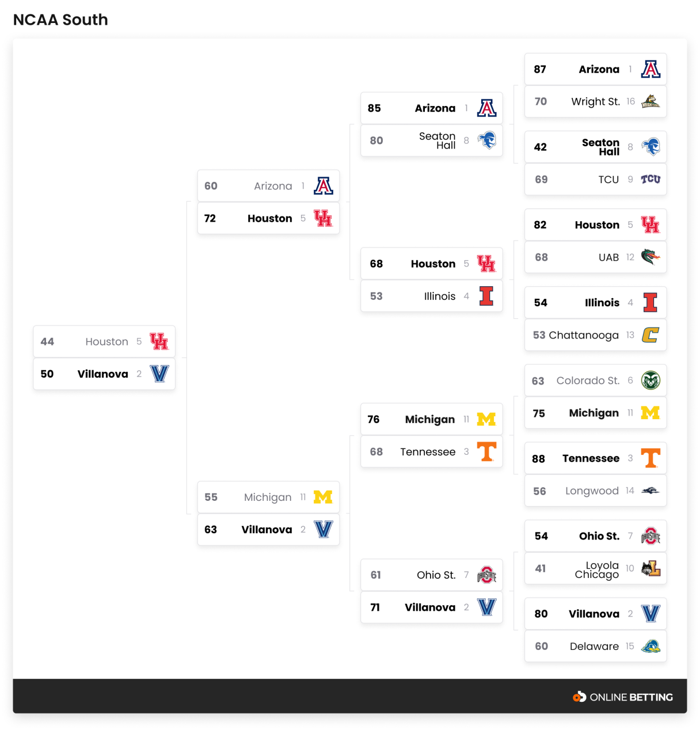Image resolution: width=700 pixels, height=730 pixels.
Task: Click the TCU team logo
Action: [x=650, y=180]
